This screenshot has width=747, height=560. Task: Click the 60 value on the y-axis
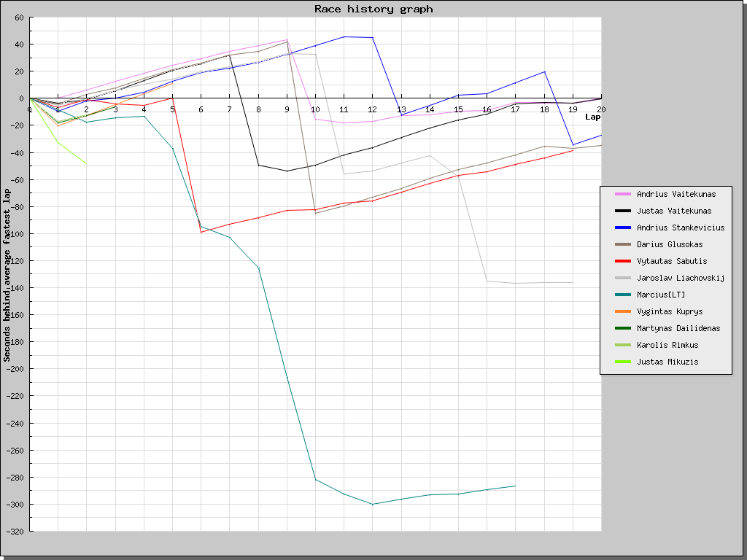click(x=19, y=17)
